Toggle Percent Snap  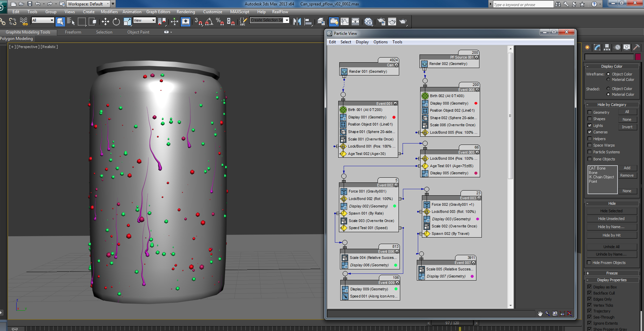(x=220, y=22)
